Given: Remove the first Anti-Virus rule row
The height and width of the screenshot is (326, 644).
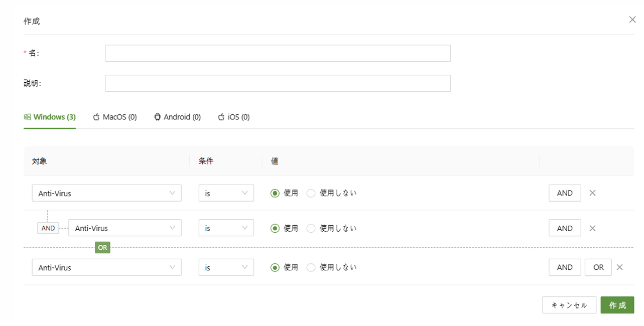Looking at the screenshot, I should (592, 193).
